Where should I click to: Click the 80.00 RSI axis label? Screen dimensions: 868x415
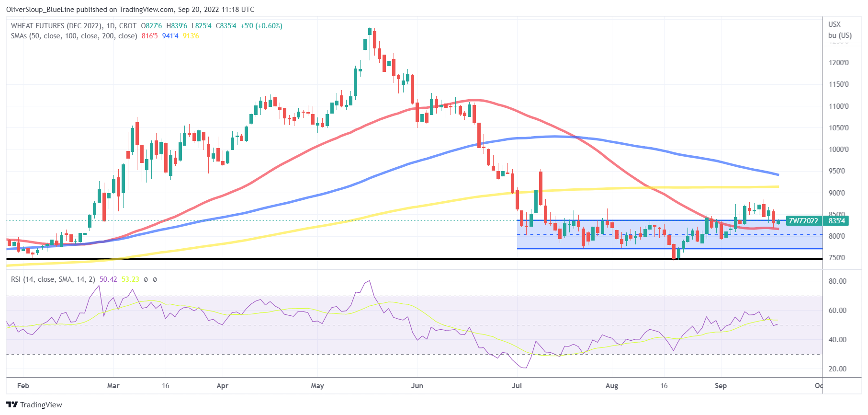(838, 281)
